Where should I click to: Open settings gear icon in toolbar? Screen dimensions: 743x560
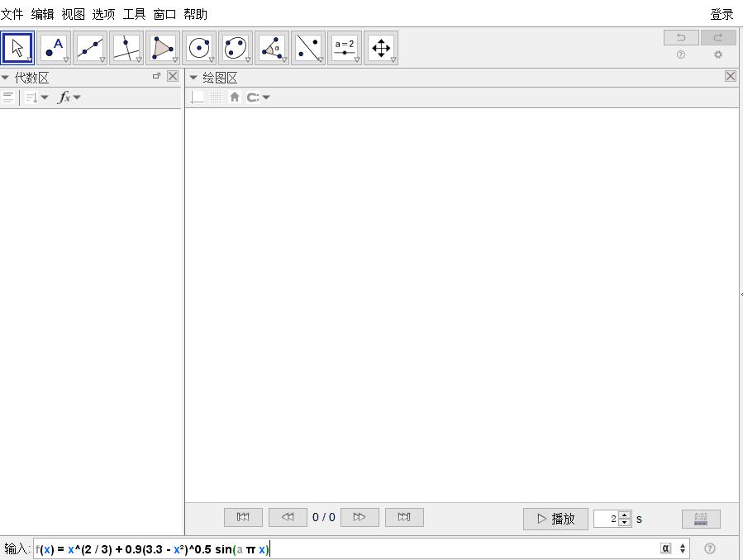pos(718,55)
